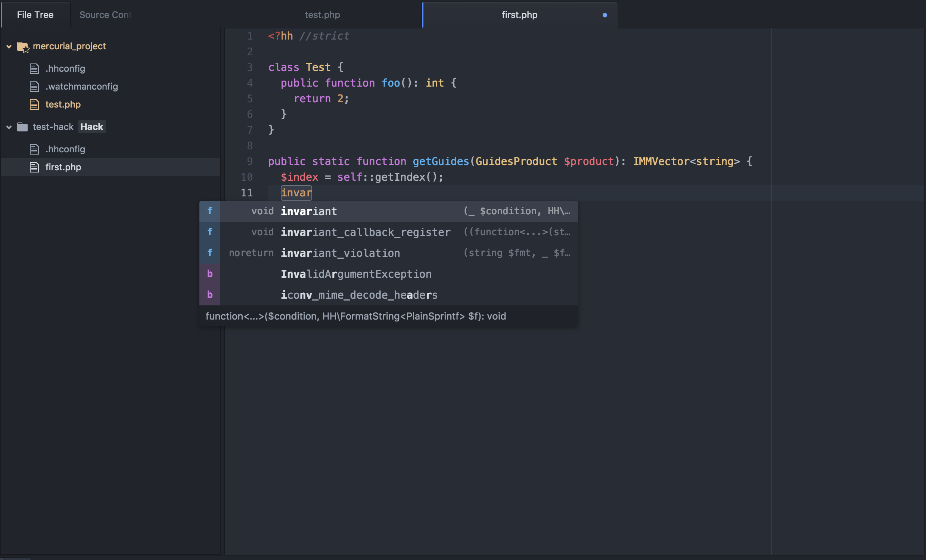This screenshot has height=560, width=926.
Task: Click the builtin icon for InvalidArgumentException
Action: (210, 274)
